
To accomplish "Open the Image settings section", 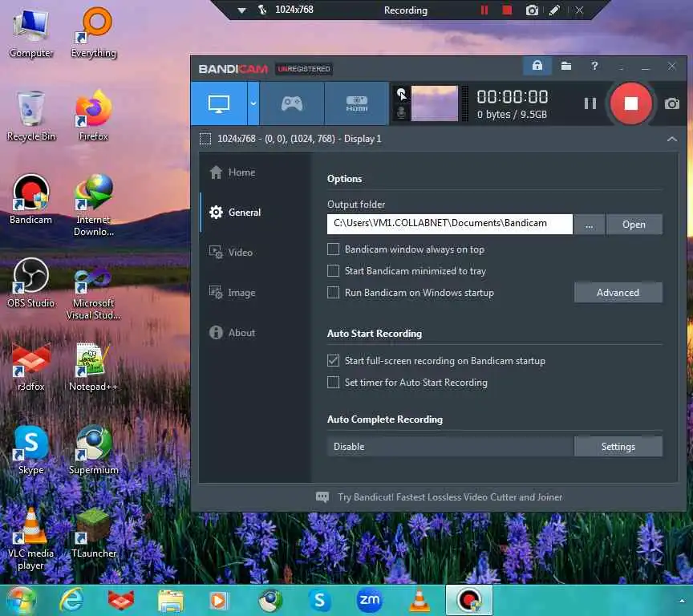I will point(233,293).
